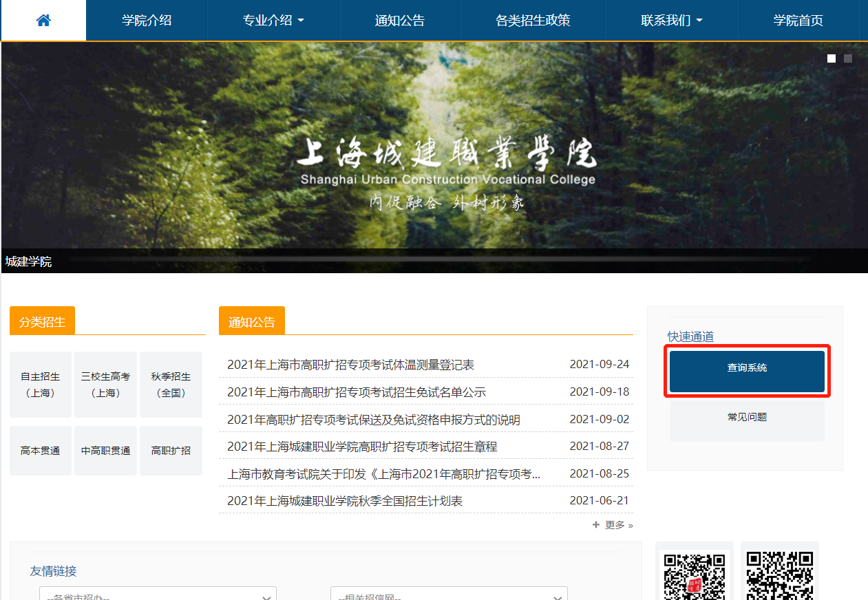Screen dimensions: 868x600
Task: Open the 学院介绍 menu item
Action: (x=147, y=21)
